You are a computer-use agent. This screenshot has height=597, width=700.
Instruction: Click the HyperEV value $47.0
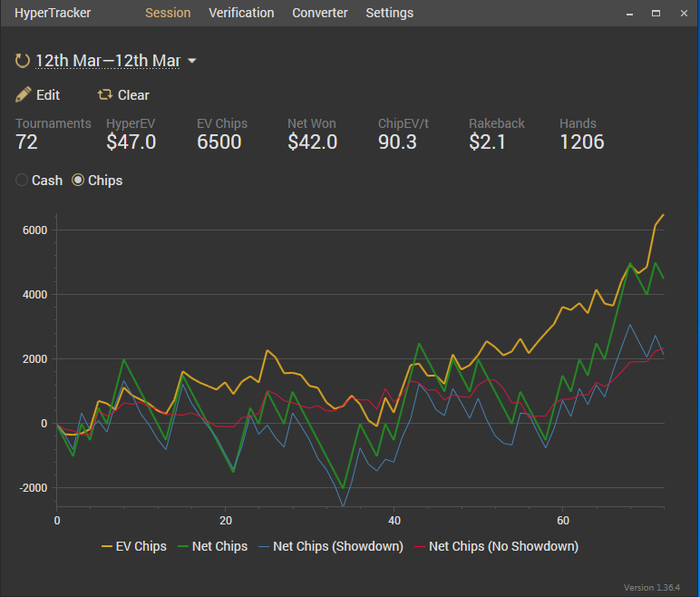[x=131, y=142]
